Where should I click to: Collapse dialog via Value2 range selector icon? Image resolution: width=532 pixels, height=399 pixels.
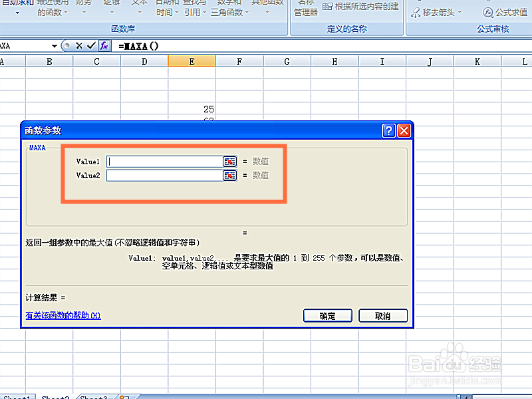(229, 176)
